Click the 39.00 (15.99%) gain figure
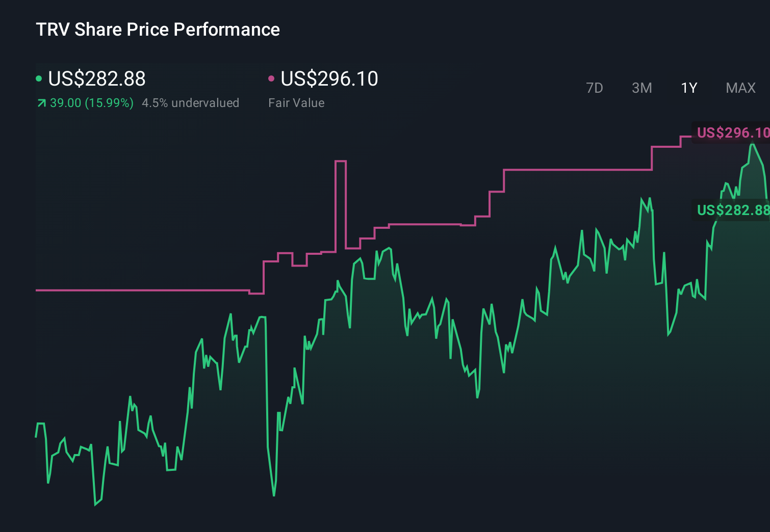 92,103
